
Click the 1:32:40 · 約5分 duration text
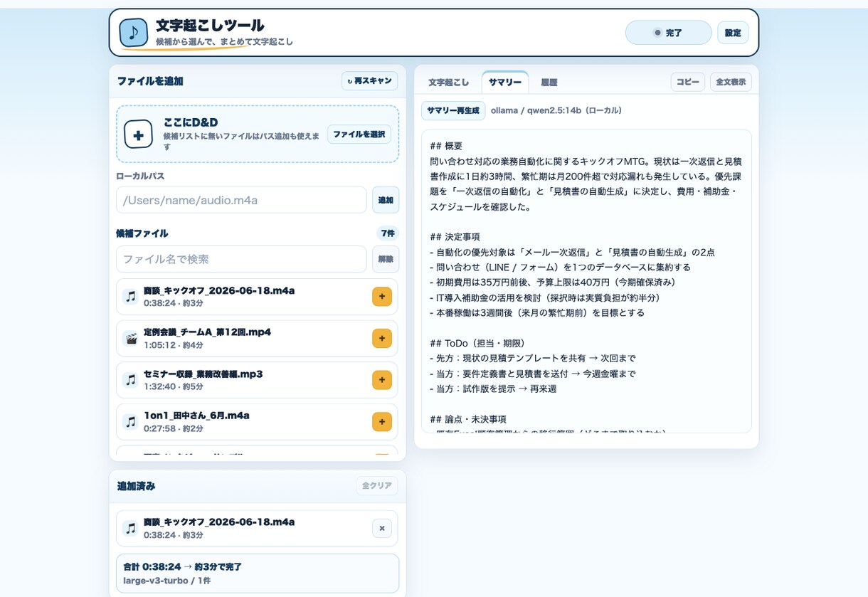[x=174, y=386]
